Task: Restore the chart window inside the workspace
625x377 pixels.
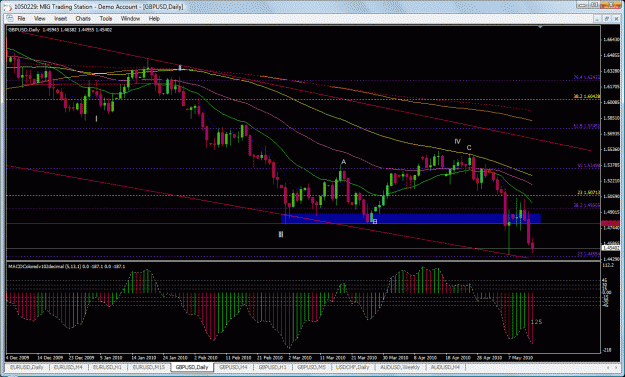Action: [607, 19]
